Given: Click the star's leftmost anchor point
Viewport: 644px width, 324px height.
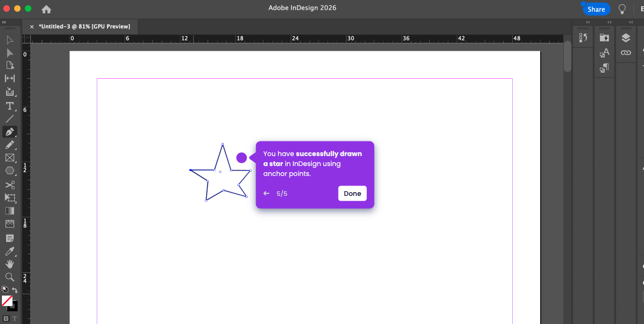Looking at the screenshot, I should (x=190, y=170).
